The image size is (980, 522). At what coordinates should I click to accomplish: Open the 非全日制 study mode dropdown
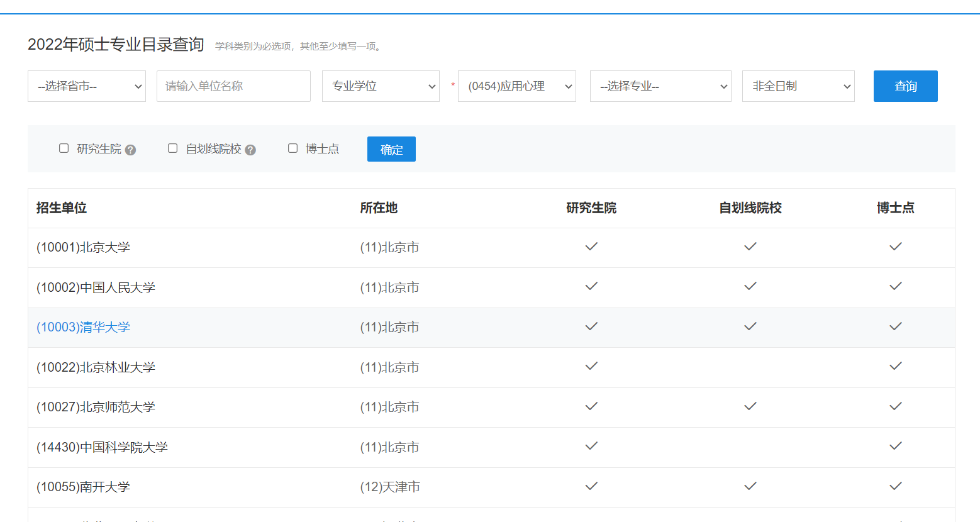click(798, 86)
